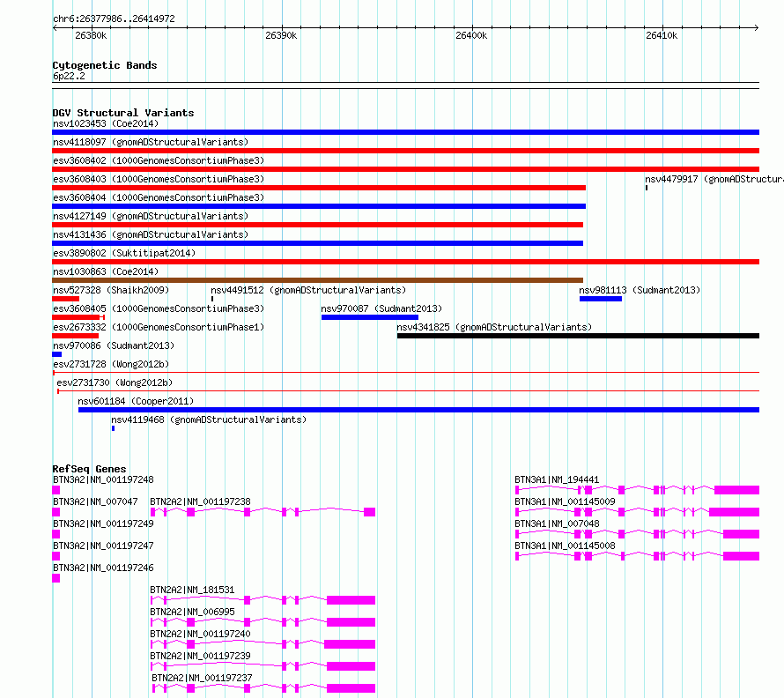784x698 pixels.
Task: Select the esv3608403 red variant bar
Action: (x=319, y=188)
